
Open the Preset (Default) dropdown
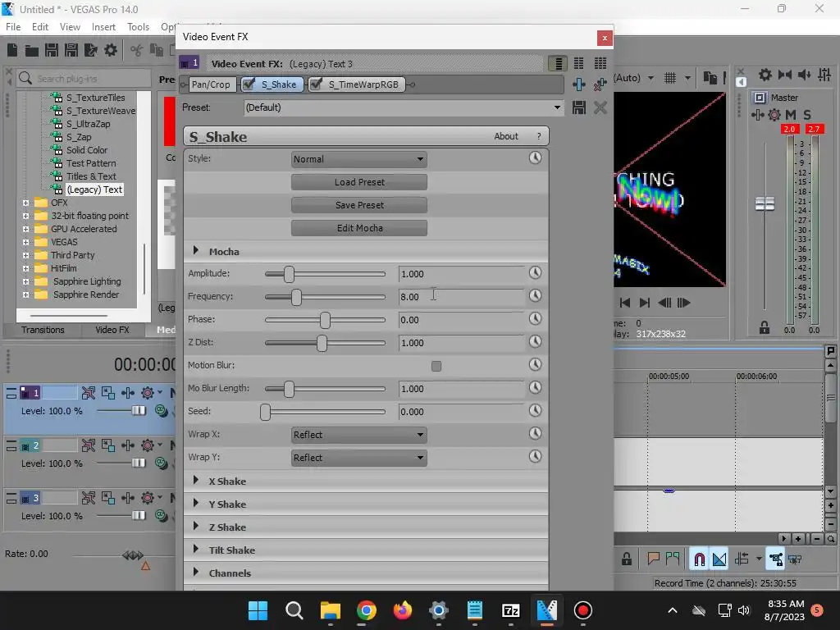pyautogui.click(x=404, y=107)
